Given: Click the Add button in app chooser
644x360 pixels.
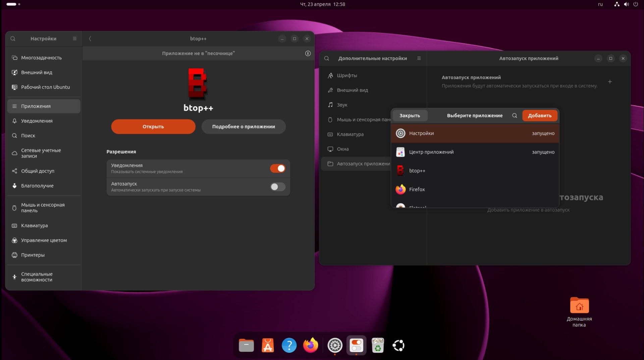Looking at the screenshot, I should 539,116.
